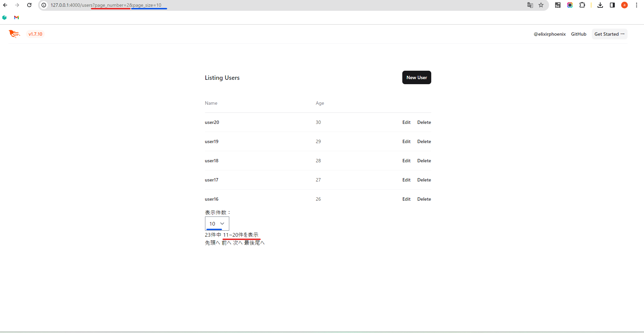Click the age value 26
The image size is (644, 333).
318,199
